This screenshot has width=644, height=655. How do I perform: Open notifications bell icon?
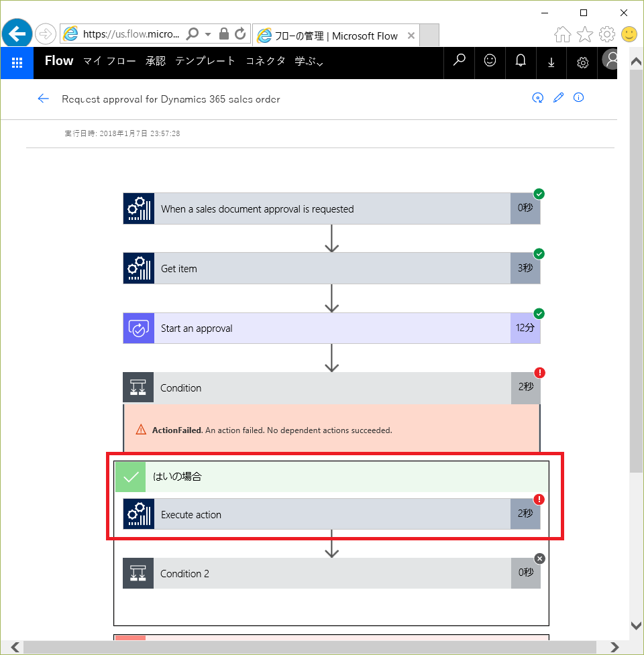pyautogui.click(x=521, y=61)
